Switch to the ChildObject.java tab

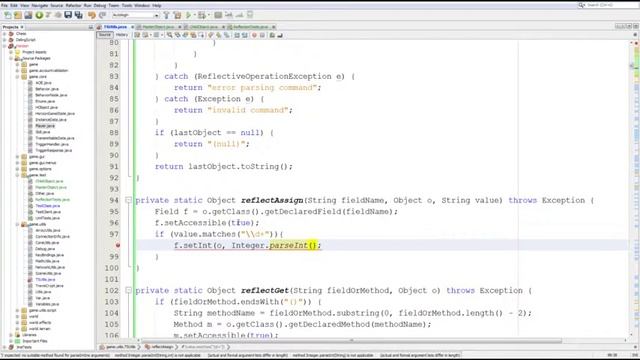click(204, 27)
